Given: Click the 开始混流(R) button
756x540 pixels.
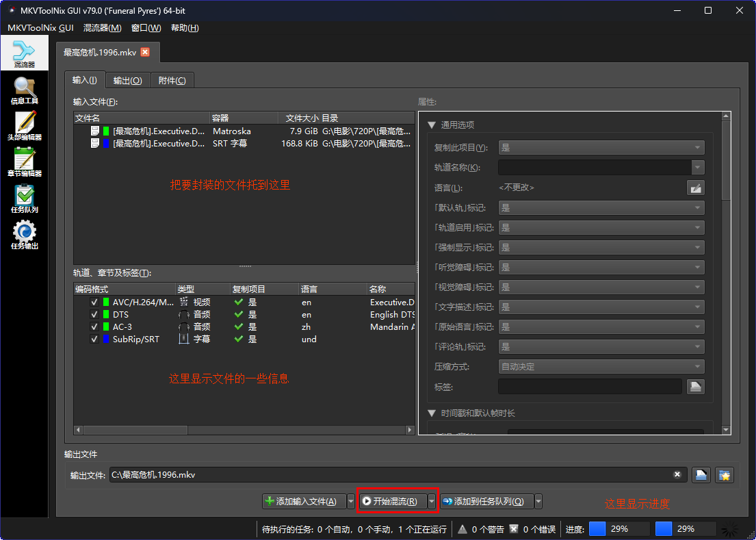Looking at the screenshot, I should click(393, 502).
